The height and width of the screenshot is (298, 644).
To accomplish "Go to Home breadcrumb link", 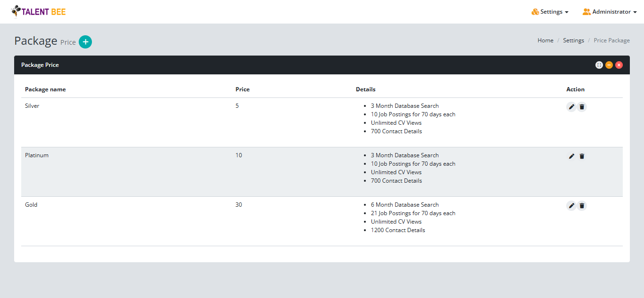I will click(545, 40).
